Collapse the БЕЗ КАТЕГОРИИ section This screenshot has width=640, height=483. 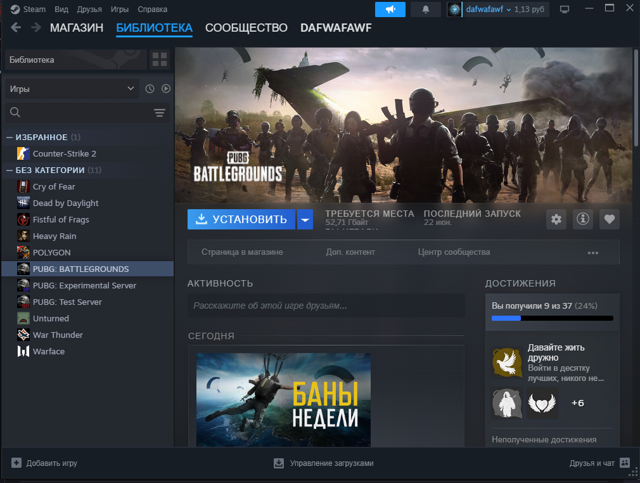(9, 170)
